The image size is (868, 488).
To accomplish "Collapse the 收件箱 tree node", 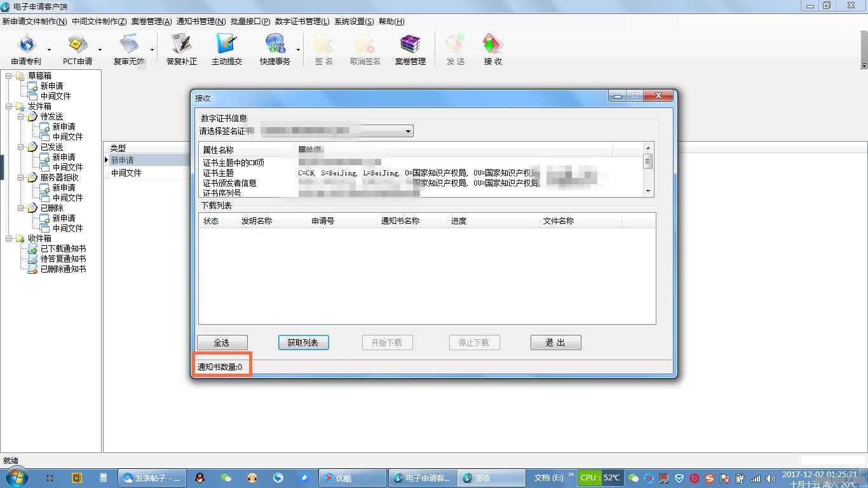I will pos(10,239).
